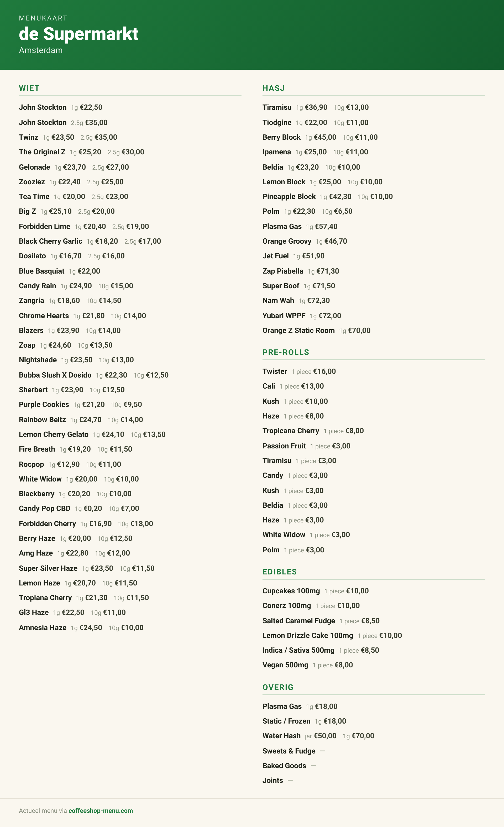Select the WIET section heading

click(29, 88)
